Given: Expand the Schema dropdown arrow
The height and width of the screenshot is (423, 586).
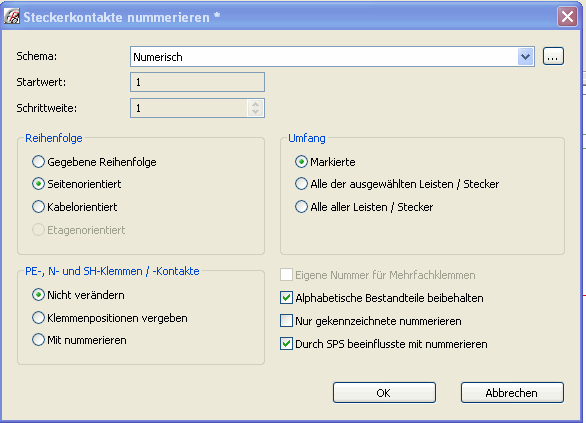Looking at the screenshot, I should pyautogui.click(x=525, y=57).
